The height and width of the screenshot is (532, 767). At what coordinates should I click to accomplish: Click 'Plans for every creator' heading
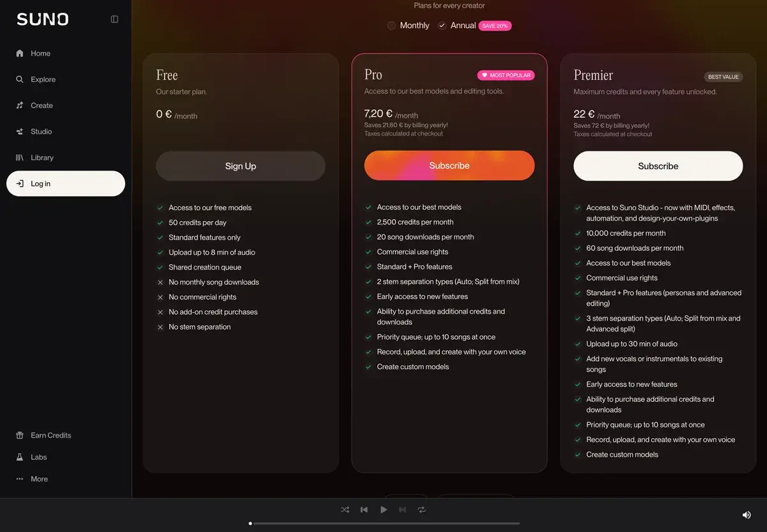(449, 6)
